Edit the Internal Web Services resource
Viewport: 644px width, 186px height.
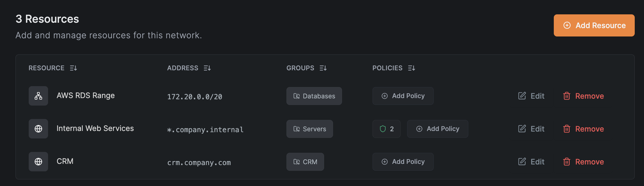(x=531, y=129)
